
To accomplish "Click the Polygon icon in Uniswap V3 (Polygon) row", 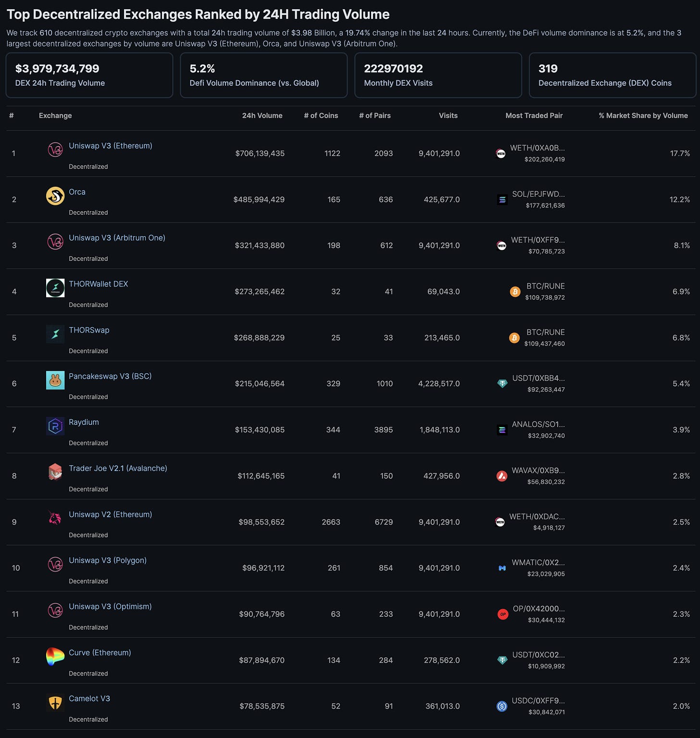I will point(502,568).
